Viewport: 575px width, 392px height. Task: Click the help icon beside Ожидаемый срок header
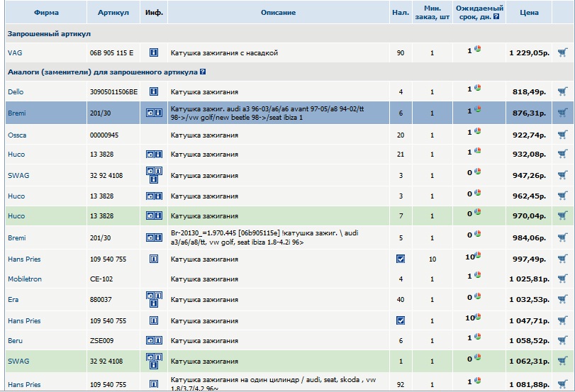496,16
